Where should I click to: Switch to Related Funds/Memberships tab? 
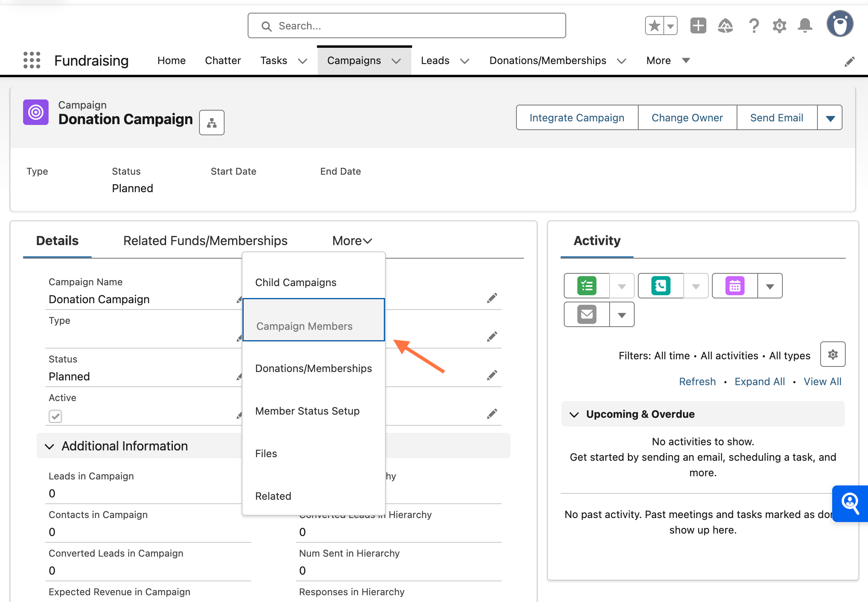(x=205, y=241)
